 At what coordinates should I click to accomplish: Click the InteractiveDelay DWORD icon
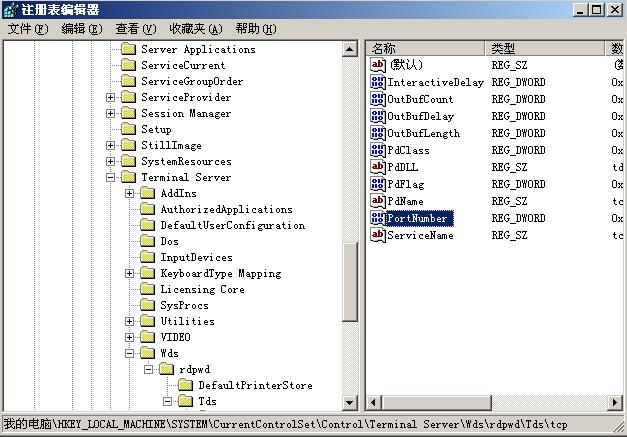pos(378,82)
